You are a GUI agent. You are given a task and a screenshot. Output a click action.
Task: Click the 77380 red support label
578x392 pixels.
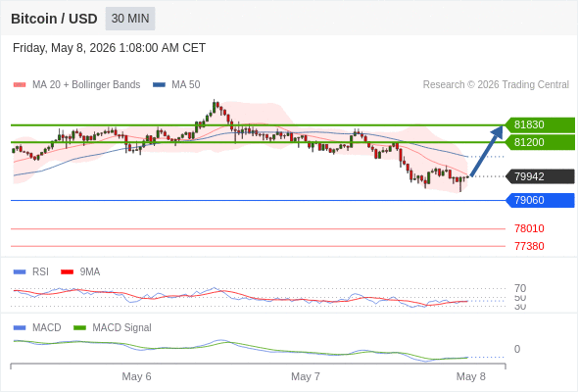[529, 246]
